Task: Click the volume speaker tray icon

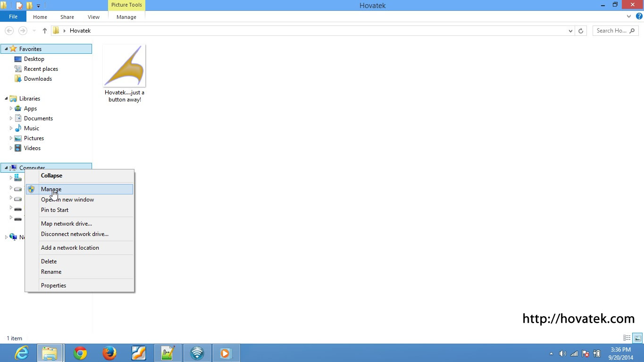Action: click(562, 354)
